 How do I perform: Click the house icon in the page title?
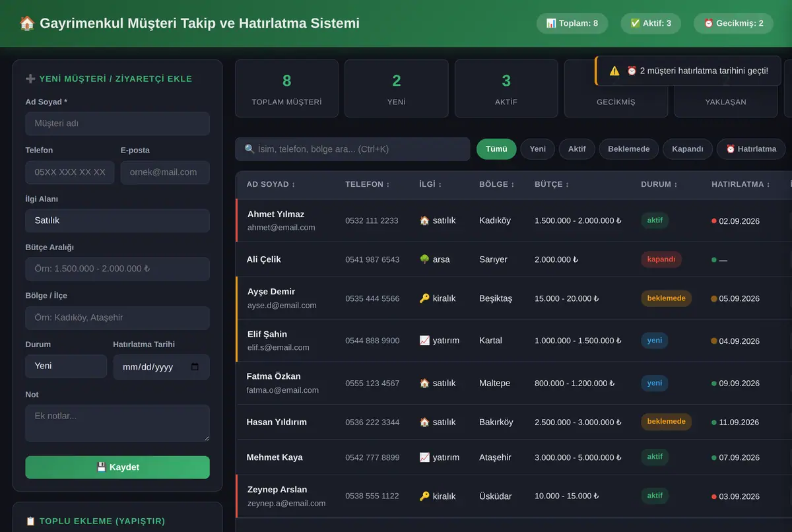27,23
